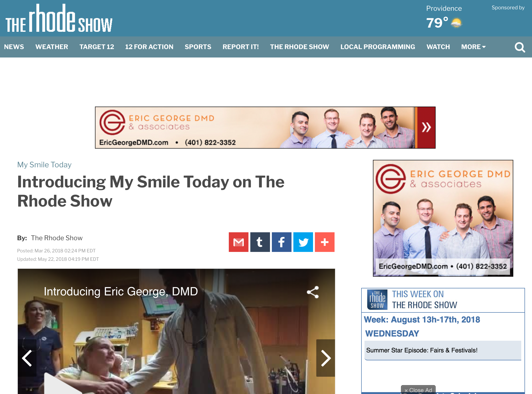Select 12 FOR ACTION in navigation
This screenshot has width=532, height=394.
149,47
